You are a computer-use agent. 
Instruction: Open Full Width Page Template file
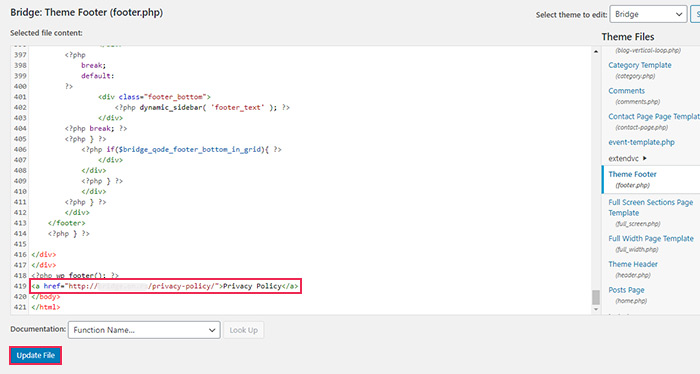[650, 239]
